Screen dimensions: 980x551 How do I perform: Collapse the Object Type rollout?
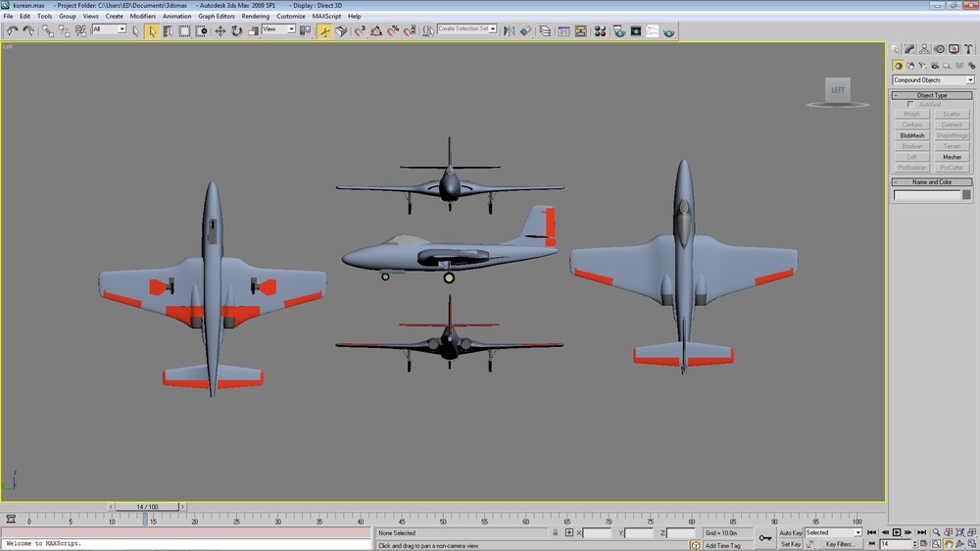[932, 95]
